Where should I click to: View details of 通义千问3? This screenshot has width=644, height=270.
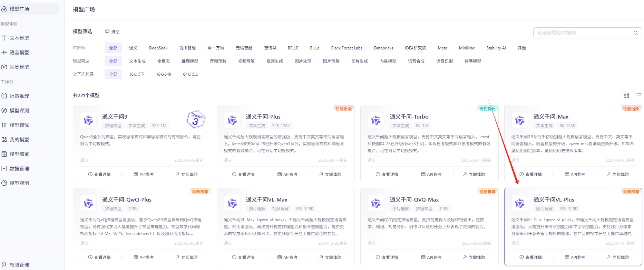pyautogui.click(x=99, y=175)
